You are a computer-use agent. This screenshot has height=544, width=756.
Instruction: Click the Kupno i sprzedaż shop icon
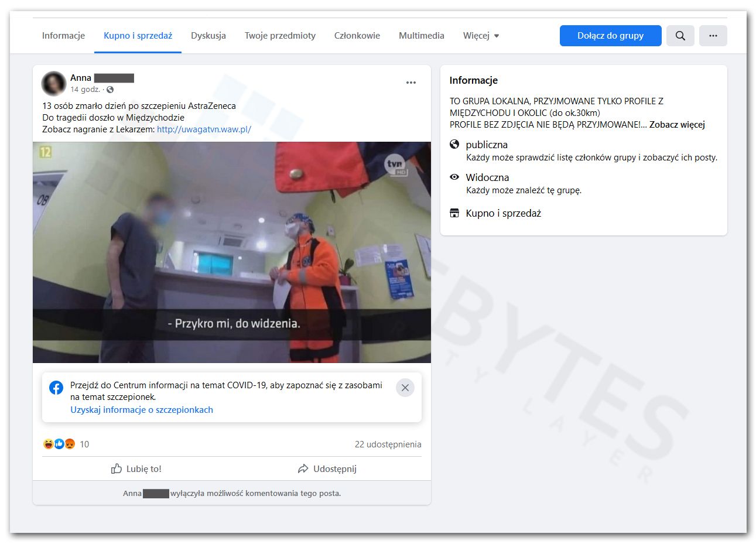454,213
